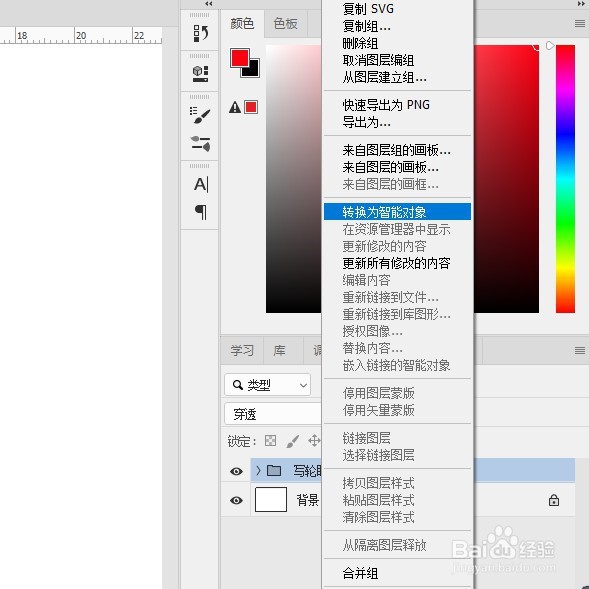Open the Paragraph panel icon
Screen dimensions: 589x589
coord(201,212)
